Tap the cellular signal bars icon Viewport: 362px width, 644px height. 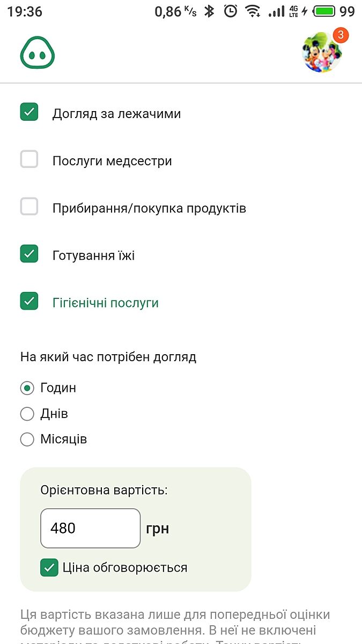[276, 11]
